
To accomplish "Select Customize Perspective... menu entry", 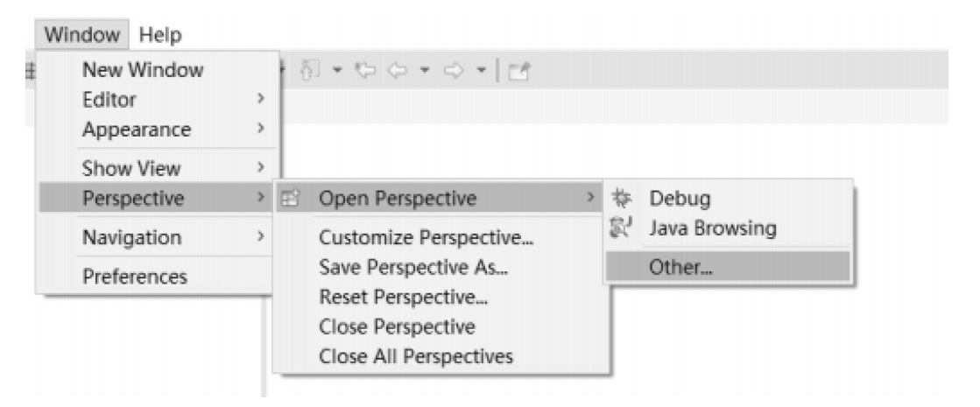I will [427, 237].
